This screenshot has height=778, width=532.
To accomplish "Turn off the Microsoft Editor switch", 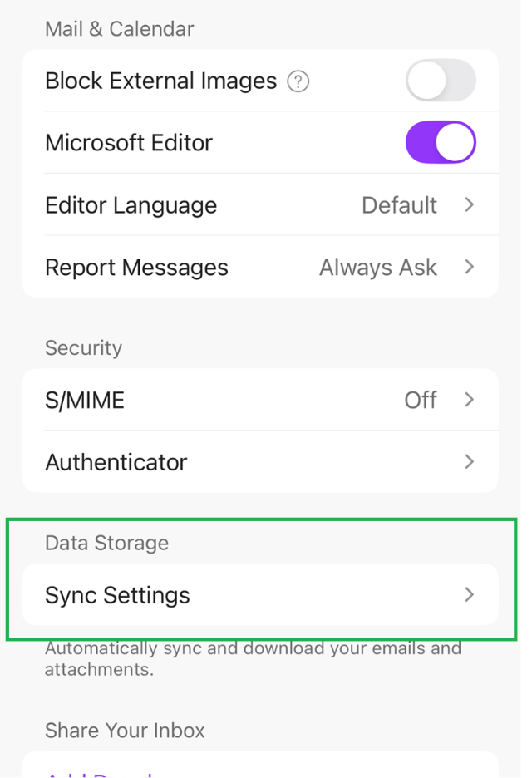I will 441,142.
